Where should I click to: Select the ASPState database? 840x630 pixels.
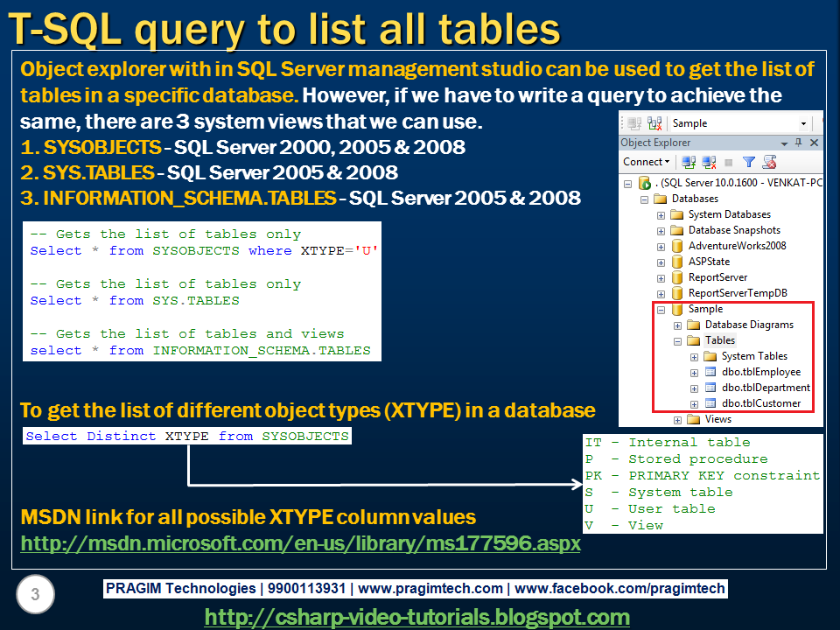(x=709, y=262)
